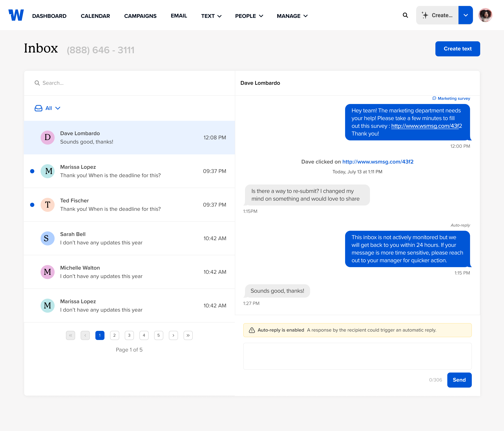Open the global search
504x431 pixels.
pos(405,15)
